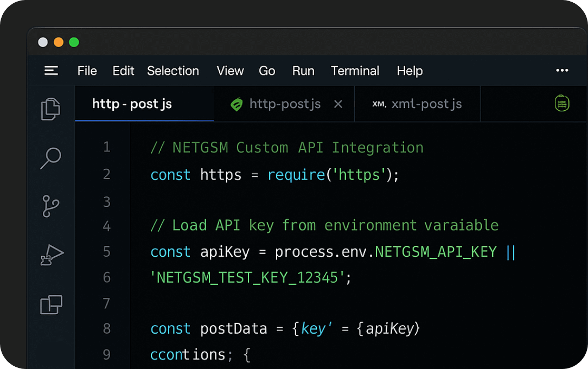Click the 'const' keyword on line 8
The image size is (588, 369).
tap(170, 329)
